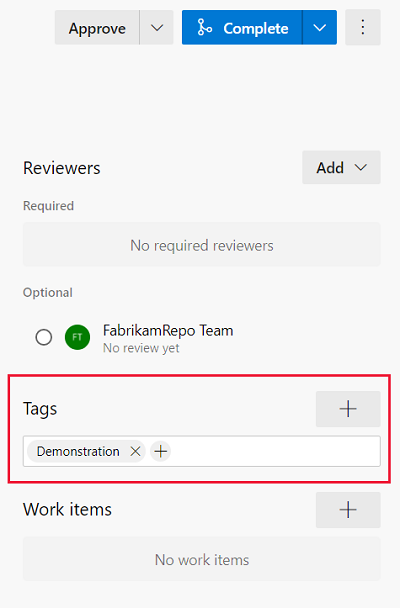Open the Approve vote options dropdown
The width and height of the screenshot is (400, 608).
[x=157, y=28]
